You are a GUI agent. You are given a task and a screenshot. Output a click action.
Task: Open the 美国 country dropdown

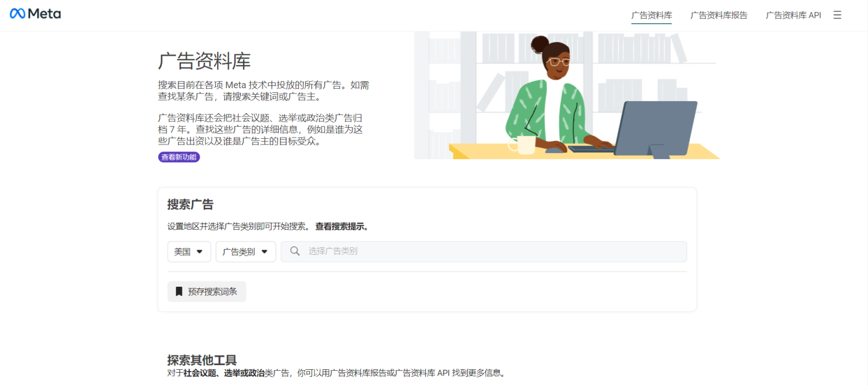point(189,251)
